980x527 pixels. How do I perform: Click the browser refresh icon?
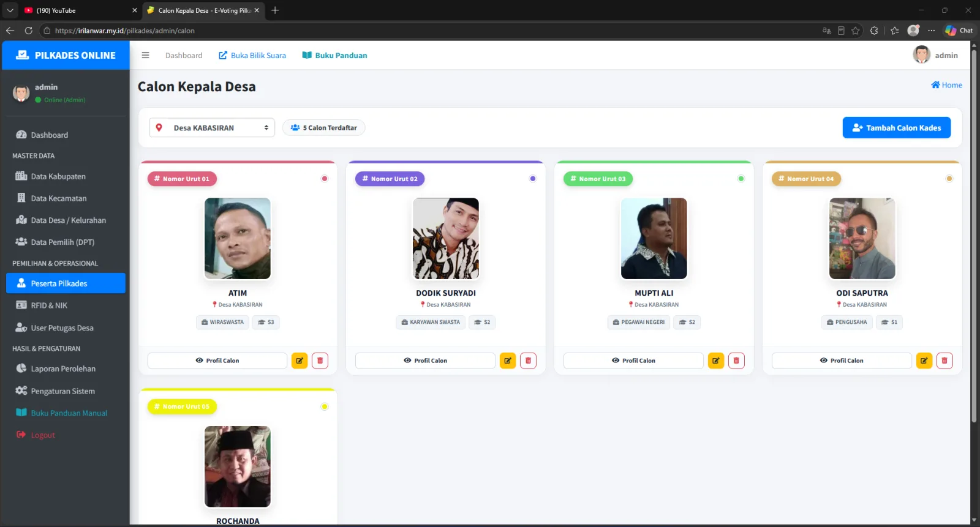coord(28,30)
